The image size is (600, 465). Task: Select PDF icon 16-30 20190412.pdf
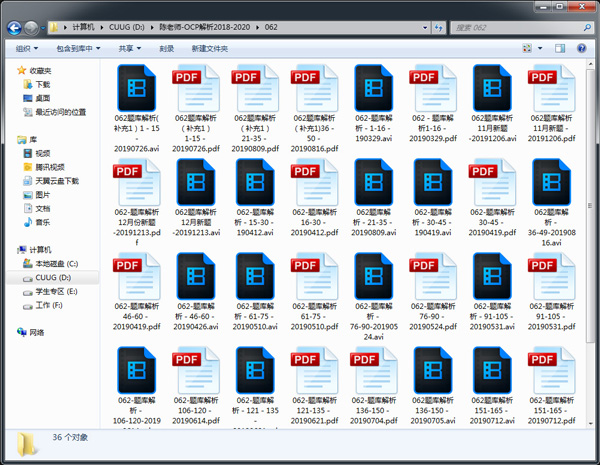[x=315, y=182]
